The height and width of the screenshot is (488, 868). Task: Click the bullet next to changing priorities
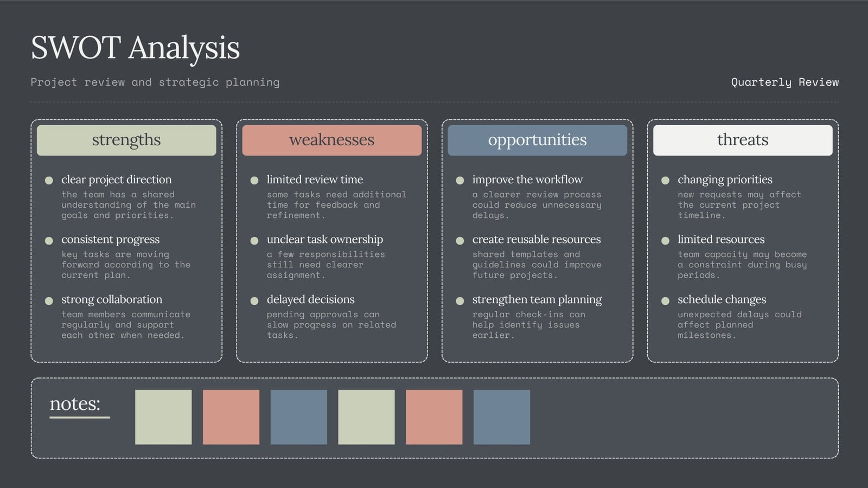pyautogui.click(x=665, y=180)
